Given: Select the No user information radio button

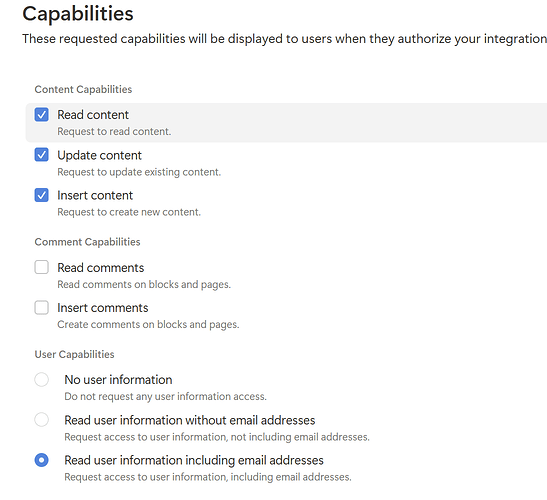Looking at the screenshot, I should point(42,379).
